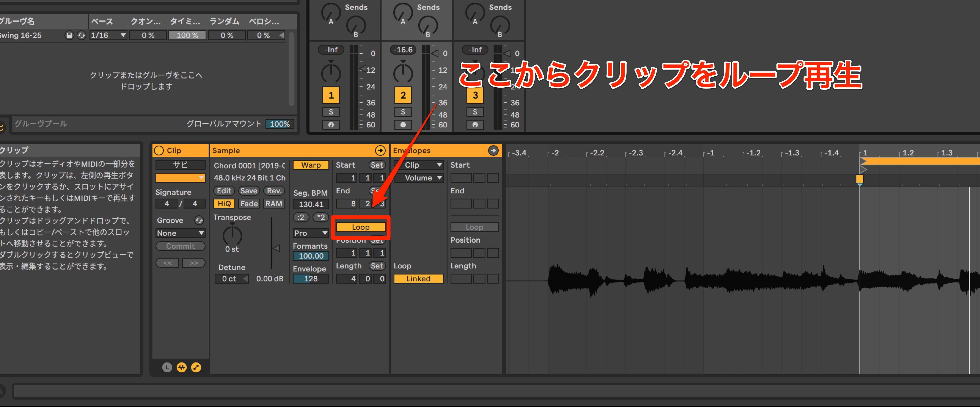This screenshot has height=407, width=980.
Task: Click the groove Random 0 % field
Action: coord(227,35)
